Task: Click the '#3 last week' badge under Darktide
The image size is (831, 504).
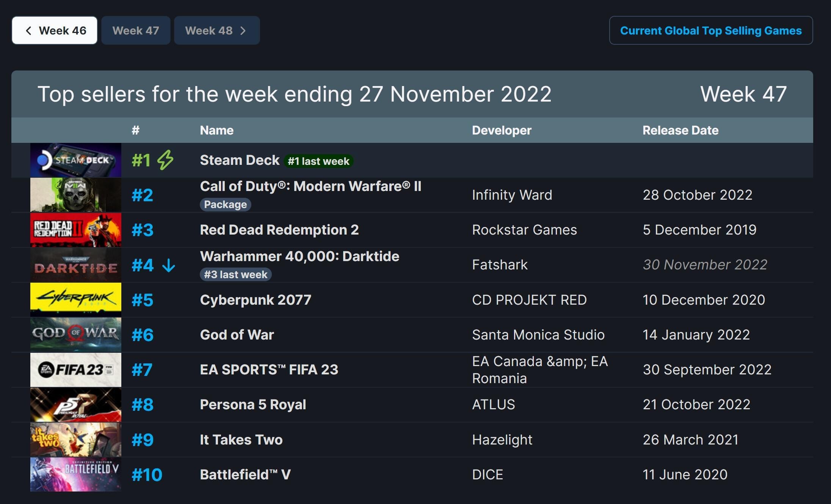Action: [236, 274]
